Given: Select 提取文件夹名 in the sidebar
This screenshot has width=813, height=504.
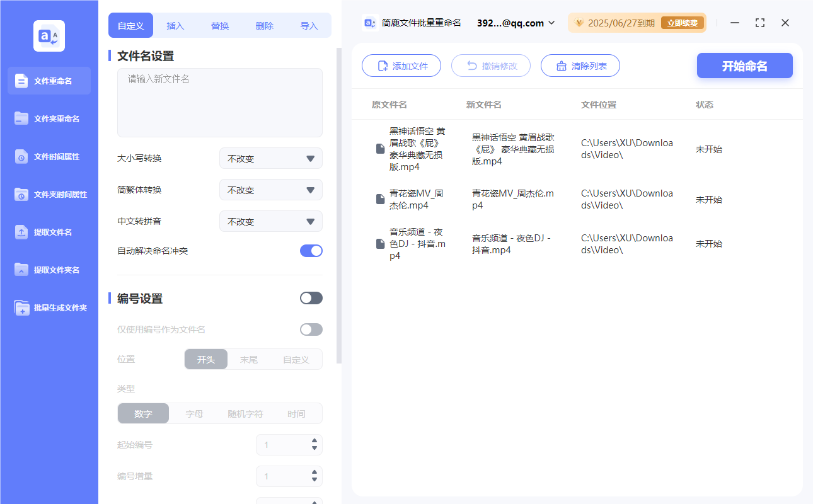Looking at the screenshot, I should point(49,270).
